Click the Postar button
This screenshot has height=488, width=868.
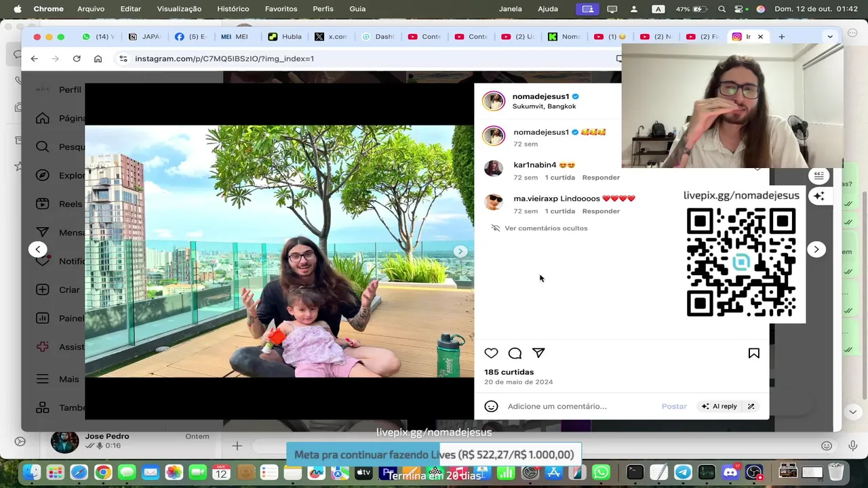(674, 406)
